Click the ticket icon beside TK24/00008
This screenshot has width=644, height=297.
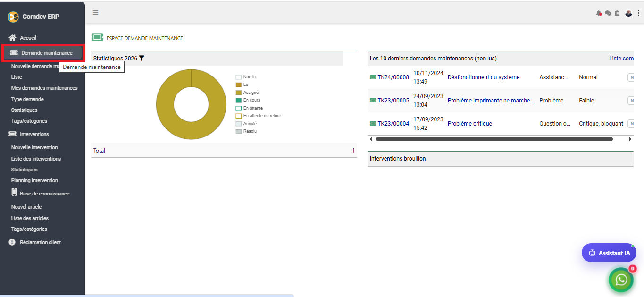click(373, 77)
